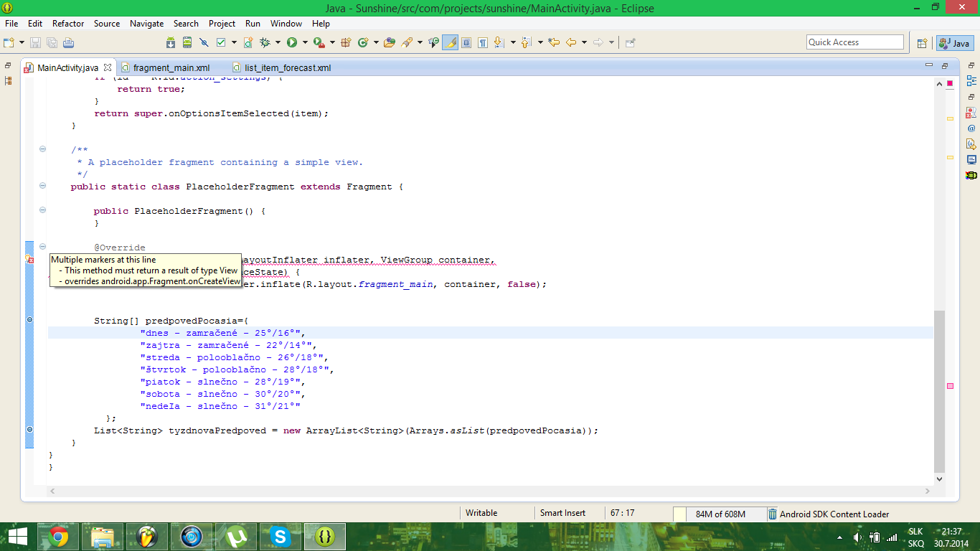Toggle Mark Occurrences highlighter
Image resolution: width=980 pixels, height=551 pixels.
451,43
